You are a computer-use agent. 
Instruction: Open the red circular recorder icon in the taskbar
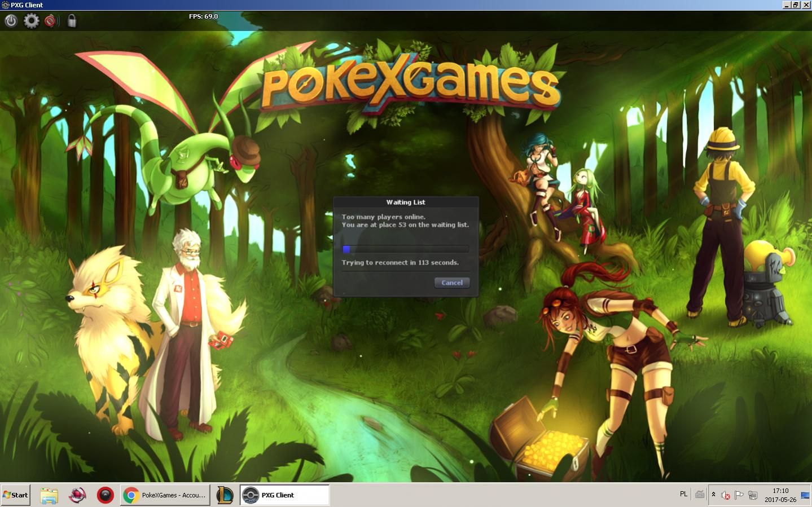coord(105,495)
